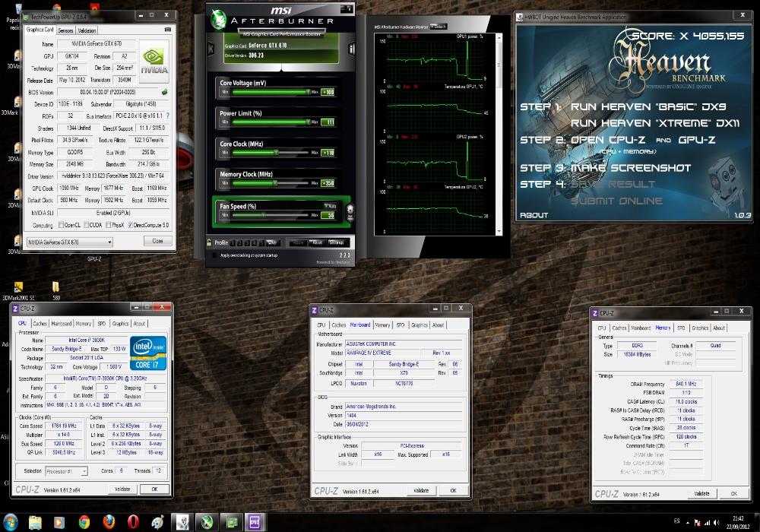Screen dimensions: 760x532
Task: Open Graphics tab in middle CPU-Z window
Action: coord(420,325)
